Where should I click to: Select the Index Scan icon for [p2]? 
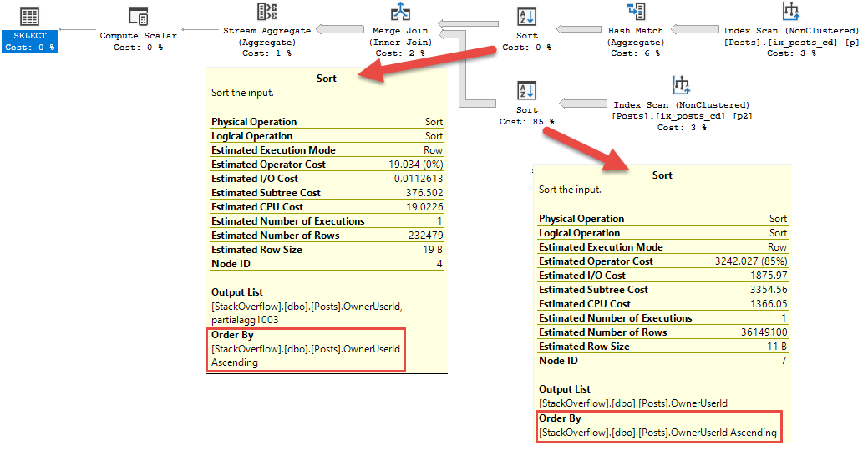(x=682, y=85)
